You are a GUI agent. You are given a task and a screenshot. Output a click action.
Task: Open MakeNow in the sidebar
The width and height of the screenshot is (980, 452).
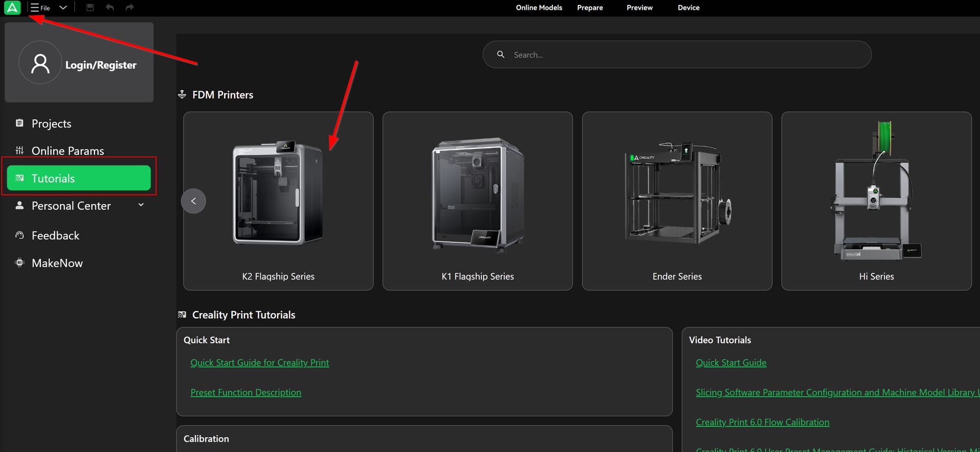coord(57,263)
